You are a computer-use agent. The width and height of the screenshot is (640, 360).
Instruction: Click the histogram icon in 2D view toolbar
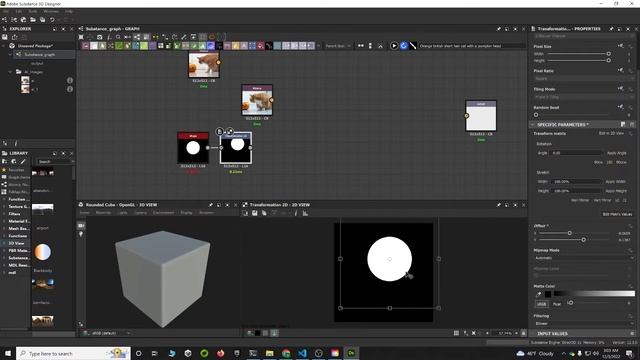tap(305, 213)
